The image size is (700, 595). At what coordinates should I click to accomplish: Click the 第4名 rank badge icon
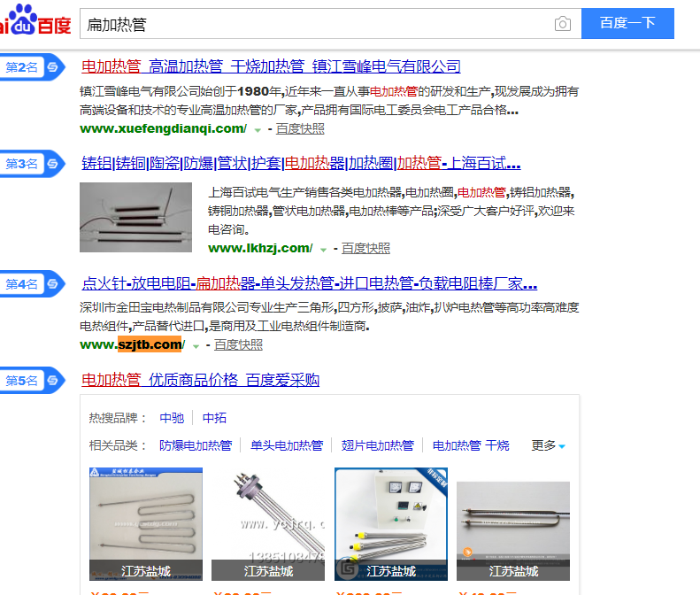[x=31, y=284]
